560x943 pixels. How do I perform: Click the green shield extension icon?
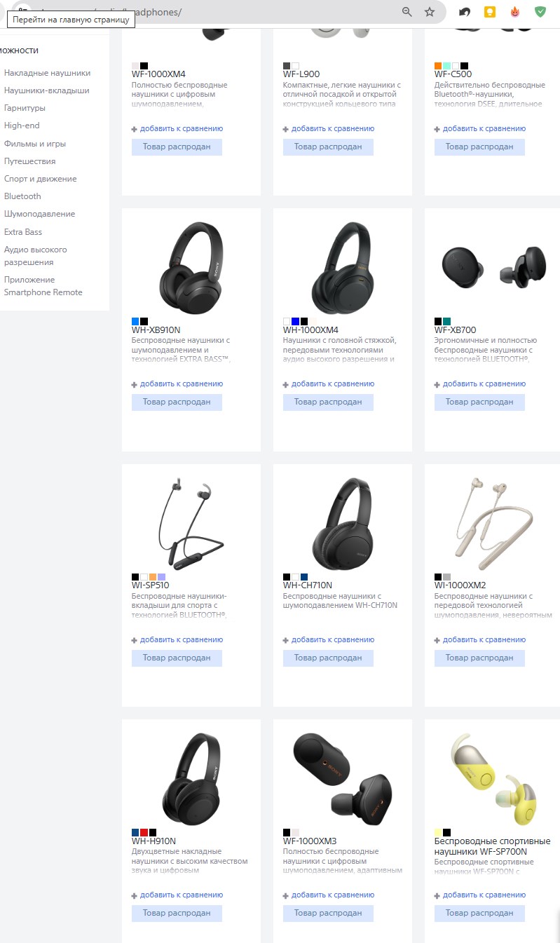[x=540, y=12]
